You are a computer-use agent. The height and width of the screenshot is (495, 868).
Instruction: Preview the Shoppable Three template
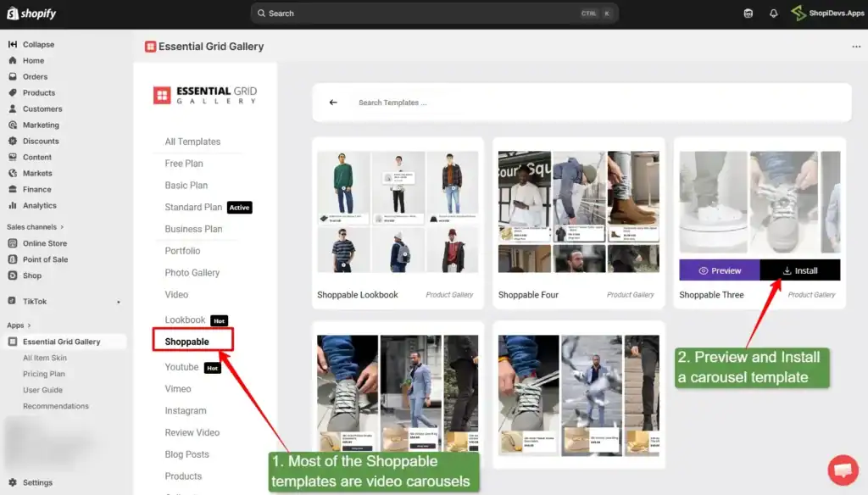(719, 270)
